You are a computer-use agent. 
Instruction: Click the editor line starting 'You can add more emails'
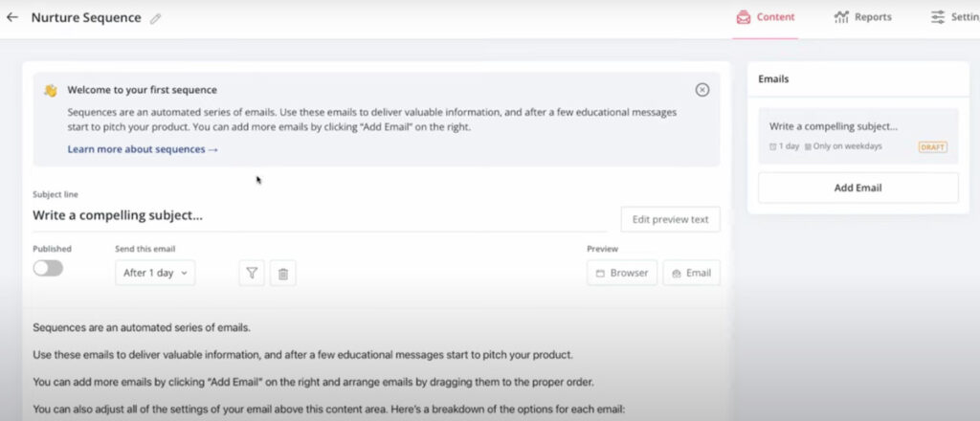point(313,383)
